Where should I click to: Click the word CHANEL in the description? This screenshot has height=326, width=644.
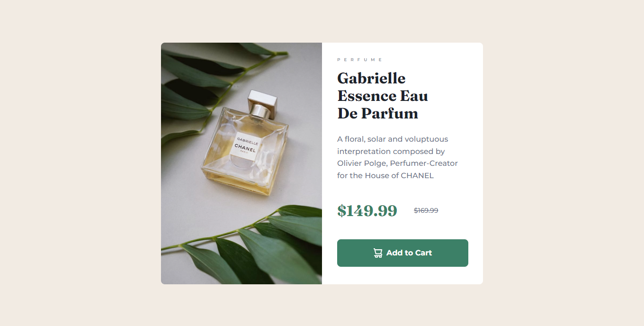(x=417, y=176)
